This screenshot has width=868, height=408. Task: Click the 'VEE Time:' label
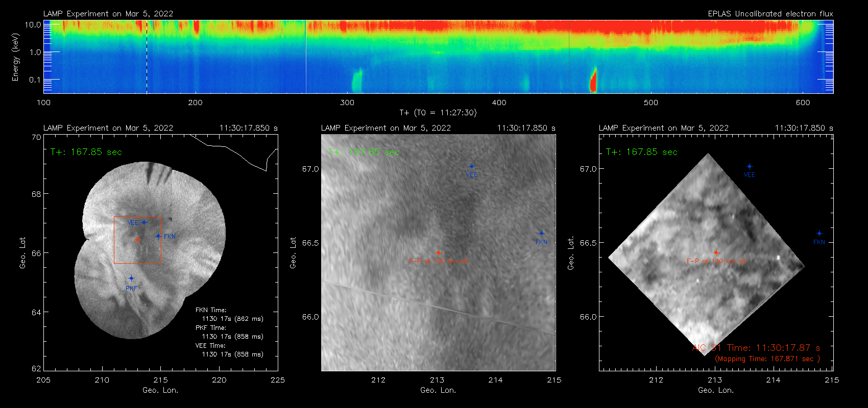[211, 346]
